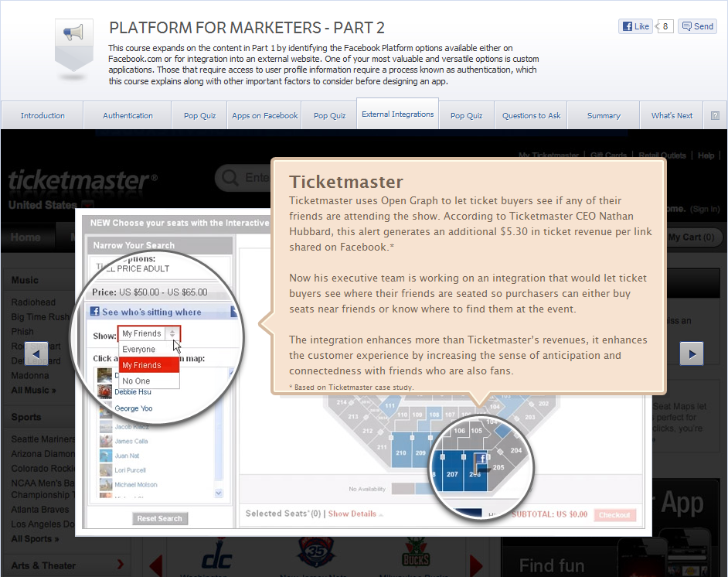
Task: Switch to the Authentication tab
Action: coord(128,116)
